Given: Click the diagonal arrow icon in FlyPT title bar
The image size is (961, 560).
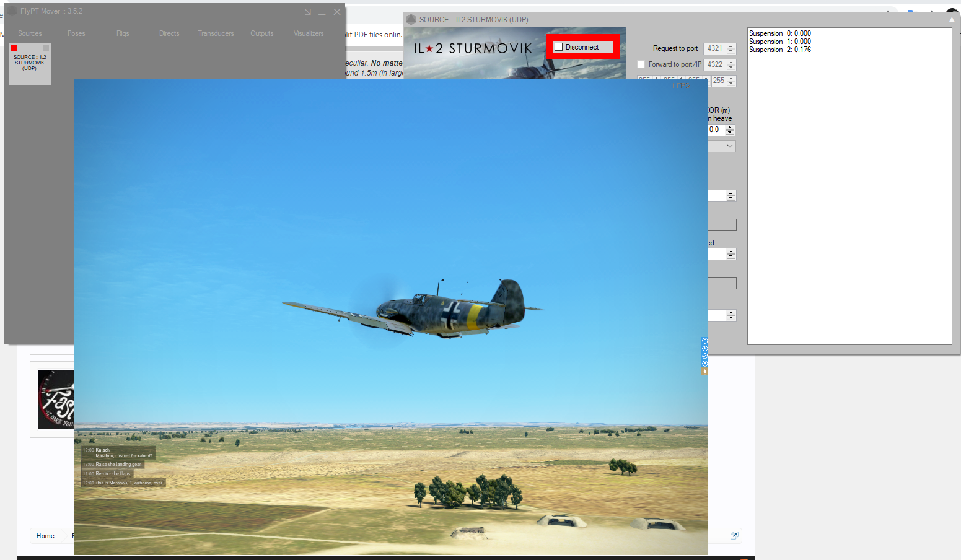Looking at the screenshot, I should coord(307,12).
